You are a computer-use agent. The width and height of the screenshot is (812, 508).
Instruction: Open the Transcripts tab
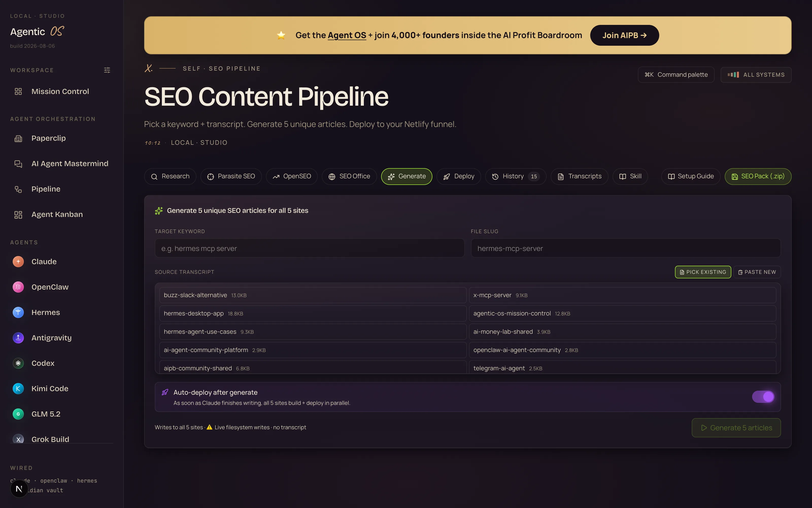click(x=580, y=176)
